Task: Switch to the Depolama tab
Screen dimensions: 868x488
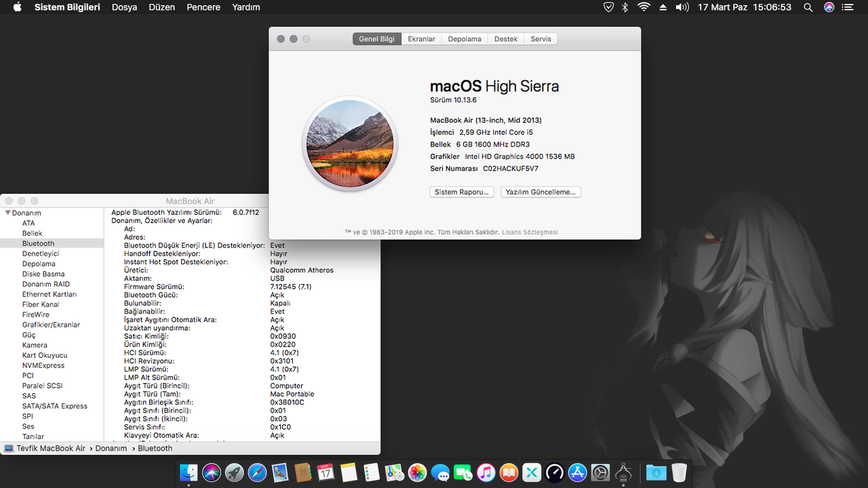Action: coord(465,39)
